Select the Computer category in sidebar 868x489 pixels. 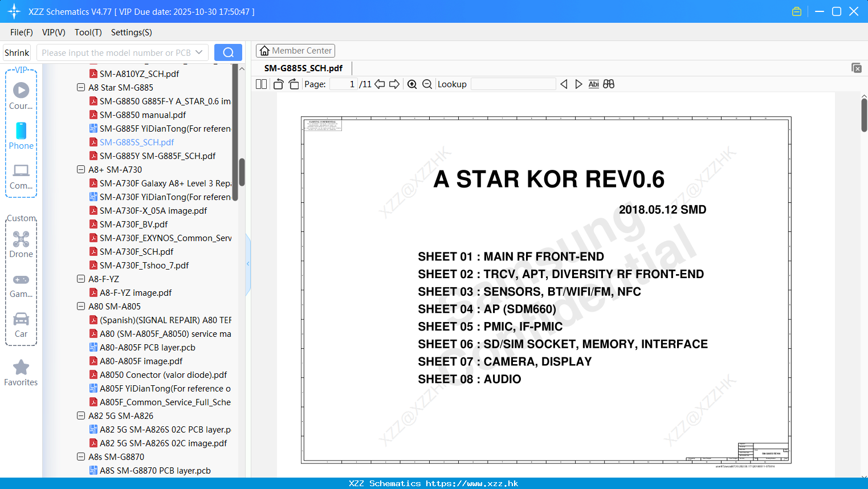click(x=21, y=177)
